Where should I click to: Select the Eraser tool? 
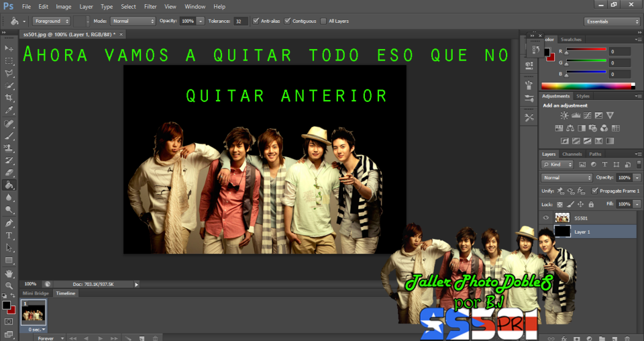pos(9,173)
